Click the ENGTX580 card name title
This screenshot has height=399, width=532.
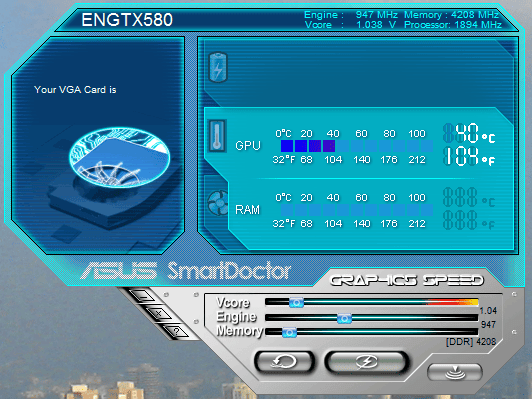[x=127, y=20]
